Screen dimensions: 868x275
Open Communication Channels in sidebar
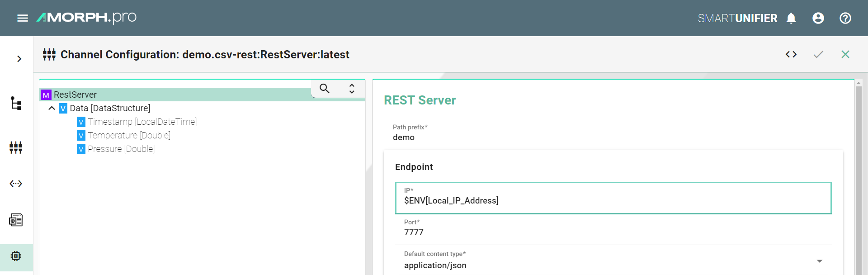pos(16,147)
